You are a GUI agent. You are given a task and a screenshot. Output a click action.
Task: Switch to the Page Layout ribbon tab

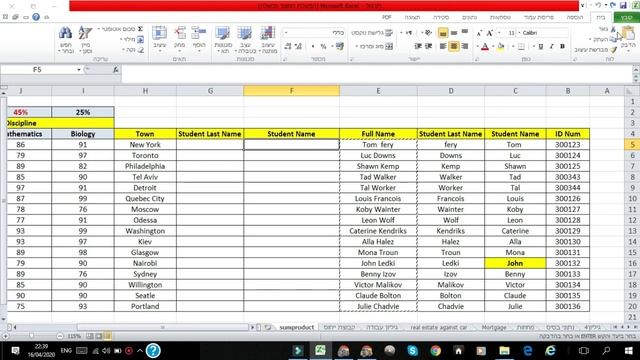pyautogui.click(x=538, y=17)
